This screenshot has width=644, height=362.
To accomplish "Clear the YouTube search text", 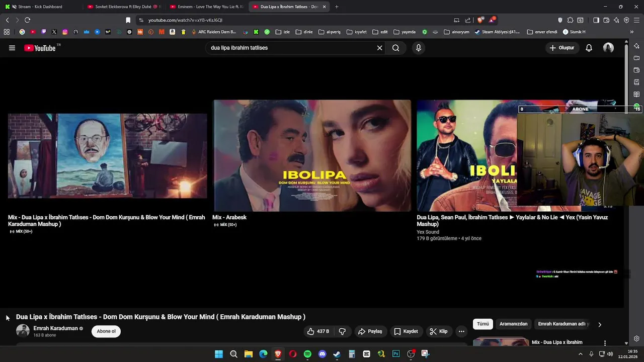I will pyautogui.click(x=380, y=48).
